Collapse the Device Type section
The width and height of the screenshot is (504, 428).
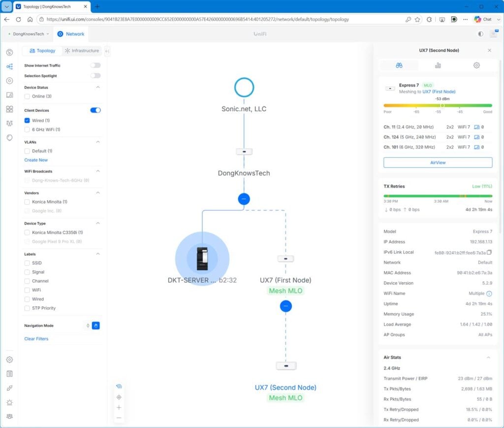click(x=98, y=223)
